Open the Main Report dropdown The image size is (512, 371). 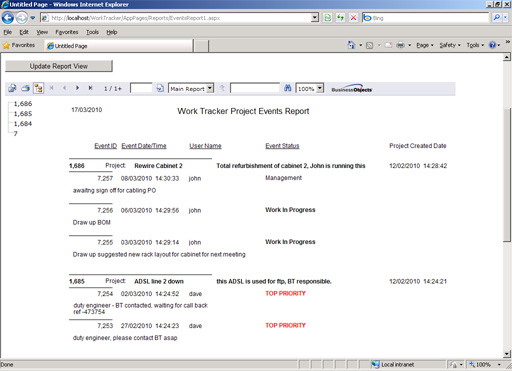click(x=191, y=89)
